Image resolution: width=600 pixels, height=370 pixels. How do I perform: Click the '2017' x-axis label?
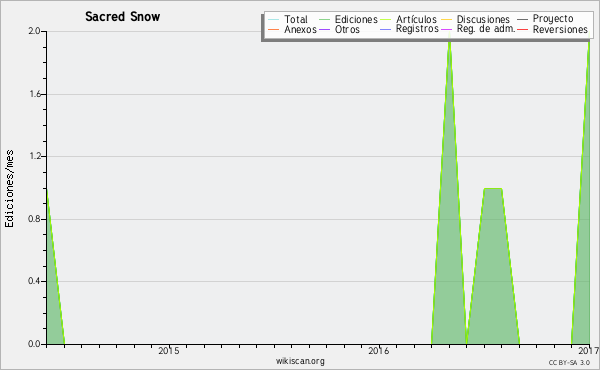pyautogui.click(x=589, y=350)
